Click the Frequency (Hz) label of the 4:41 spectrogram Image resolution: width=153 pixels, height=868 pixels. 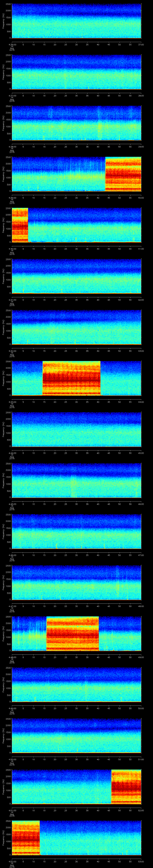click(3, 276)
